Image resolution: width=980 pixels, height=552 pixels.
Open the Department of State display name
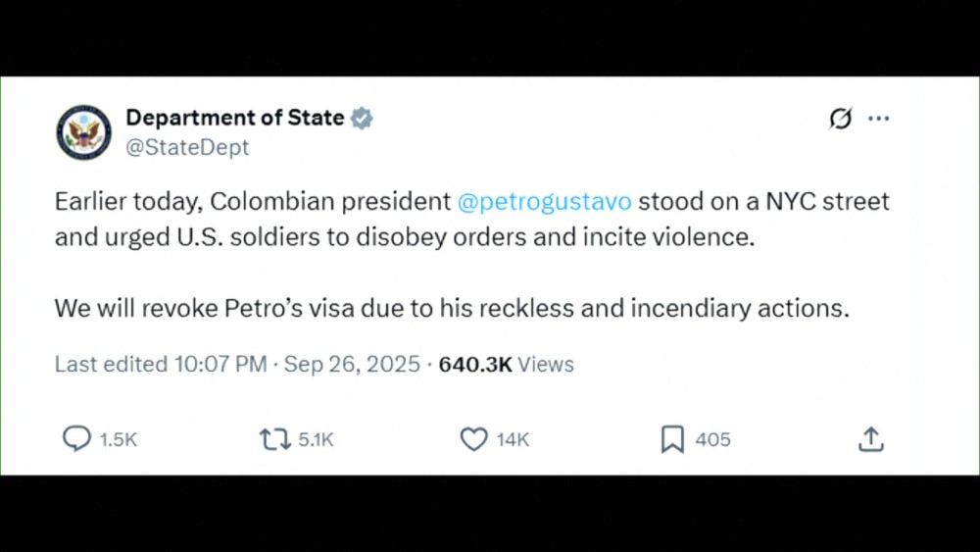coord(234,119)
